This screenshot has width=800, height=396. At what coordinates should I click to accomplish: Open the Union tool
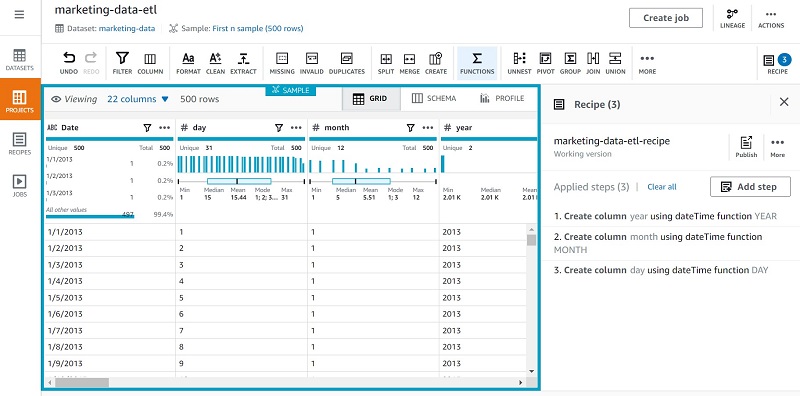(x=615, y=63)
